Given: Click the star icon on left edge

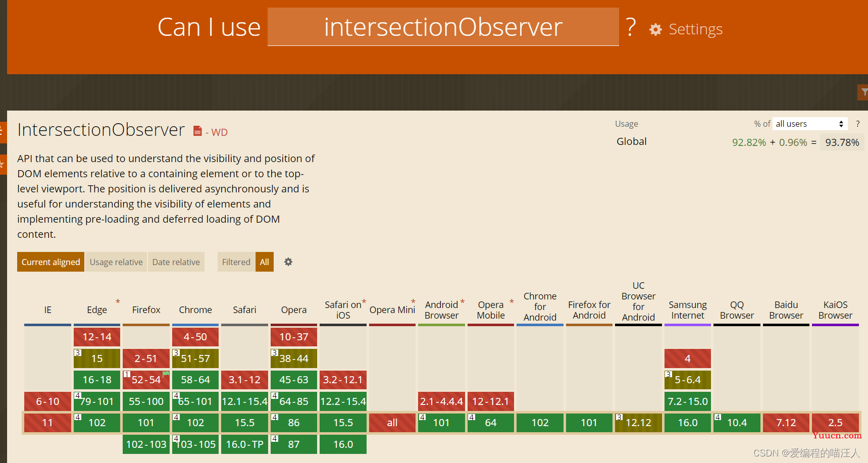Looking at the screenshot, I should (3, 165).
